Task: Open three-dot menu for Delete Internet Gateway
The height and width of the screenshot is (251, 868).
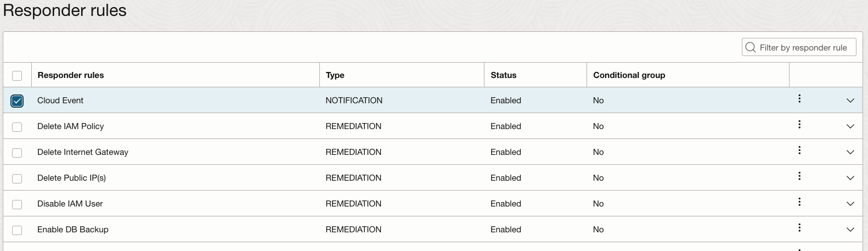Action: pos(799,150)
